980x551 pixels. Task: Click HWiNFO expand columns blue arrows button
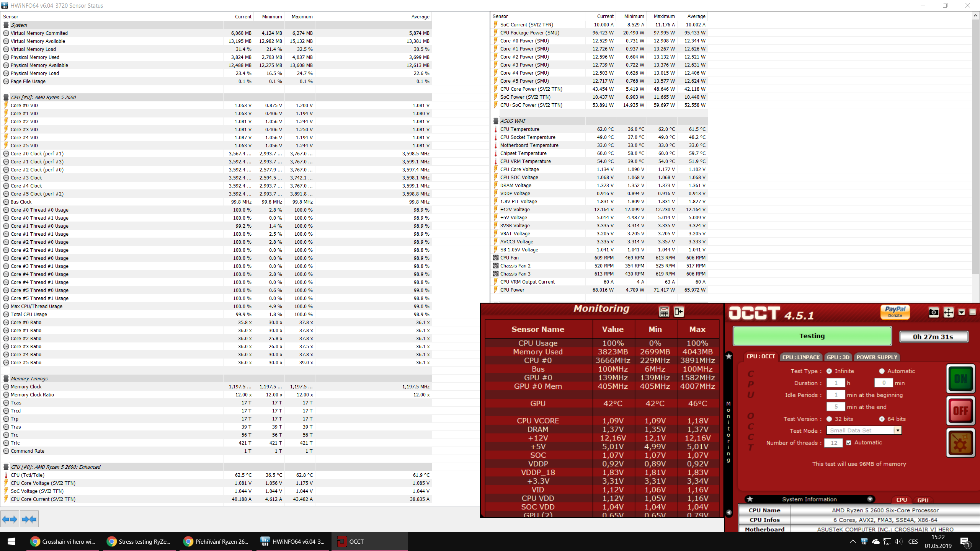coord(10,519)
